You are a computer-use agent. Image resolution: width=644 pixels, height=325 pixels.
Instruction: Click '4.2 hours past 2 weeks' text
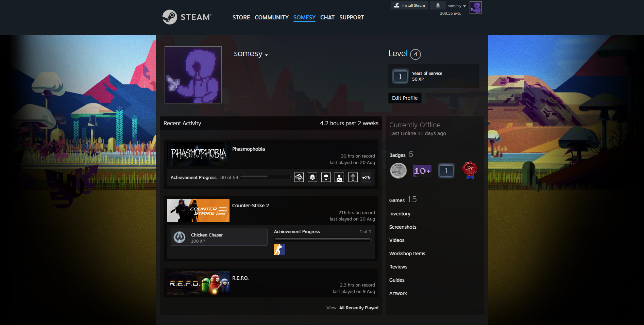pyautogui.click(x=349, y=123)
